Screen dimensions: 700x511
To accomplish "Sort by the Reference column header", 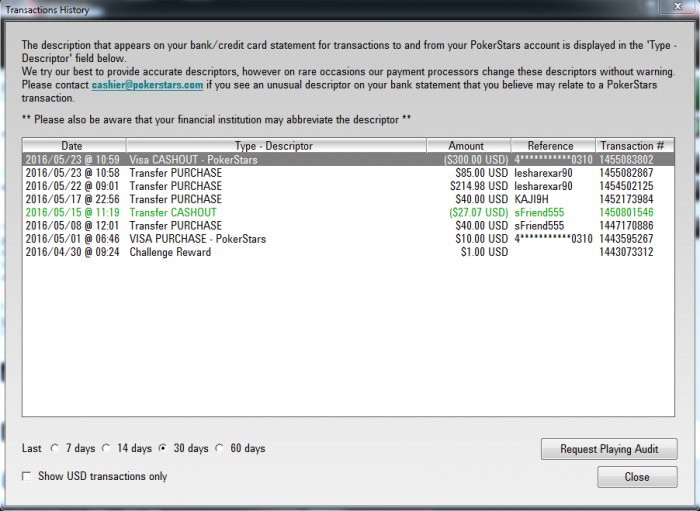I will click(x=553, y=145).
